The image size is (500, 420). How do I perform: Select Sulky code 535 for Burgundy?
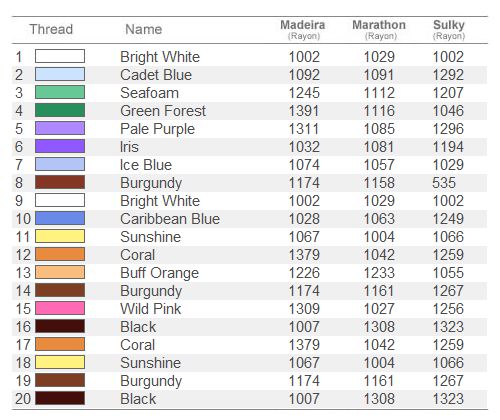tap(444, 183)
